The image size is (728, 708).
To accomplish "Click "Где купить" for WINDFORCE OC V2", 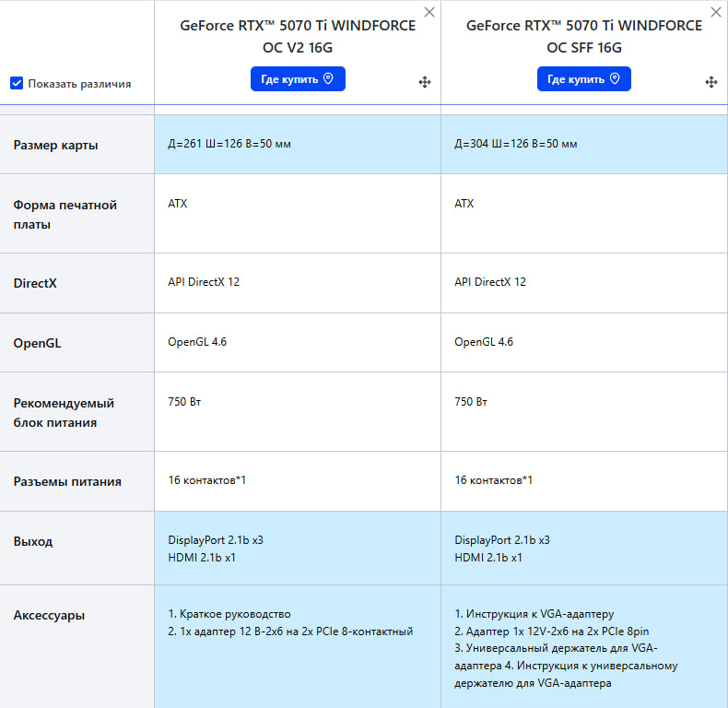I will tap(298, 79).
